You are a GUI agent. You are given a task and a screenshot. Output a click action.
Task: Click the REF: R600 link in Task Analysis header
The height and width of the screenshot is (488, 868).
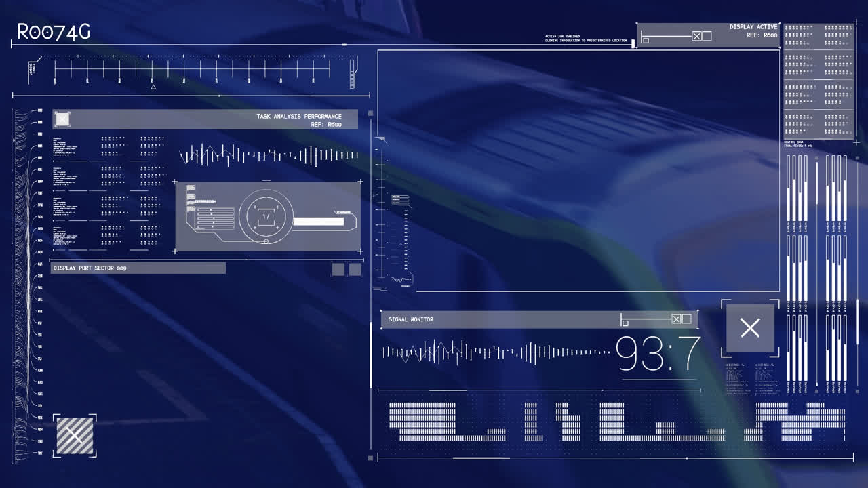click(x=328, y=124)
